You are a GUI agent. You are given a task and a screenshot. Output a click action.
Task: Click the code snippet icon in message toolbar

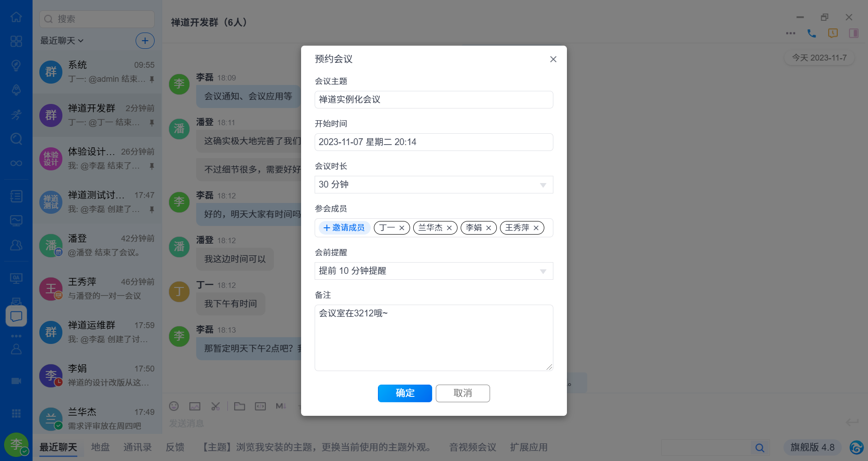(260, 406)
